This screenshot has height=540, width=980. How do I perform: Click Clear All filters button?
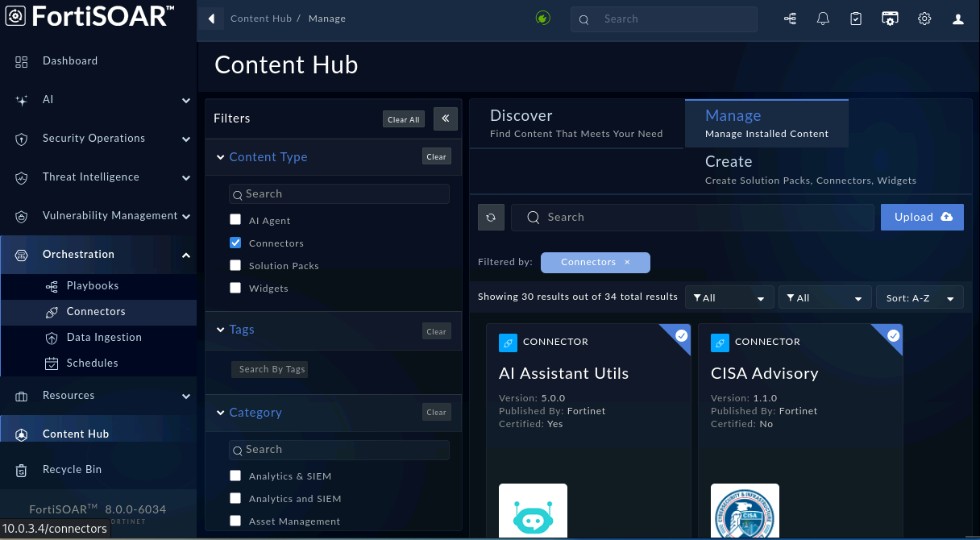pos(404,119)
